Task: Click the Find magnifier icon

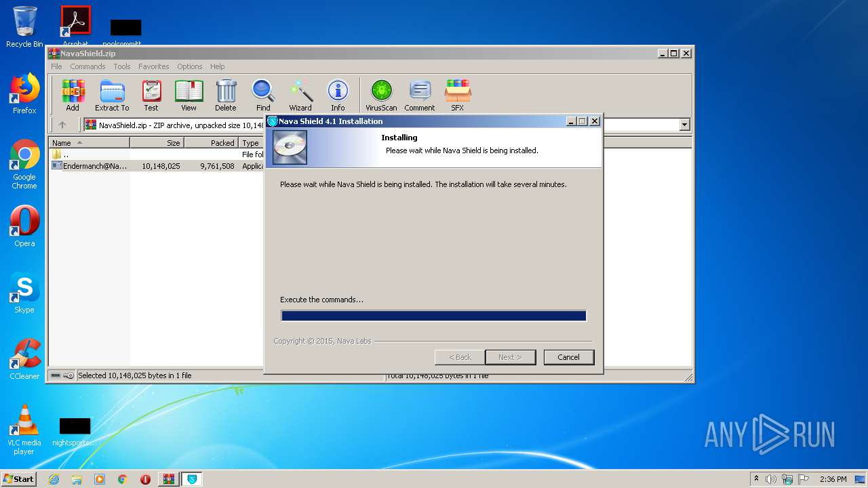Action: click(x=263, y=95)
